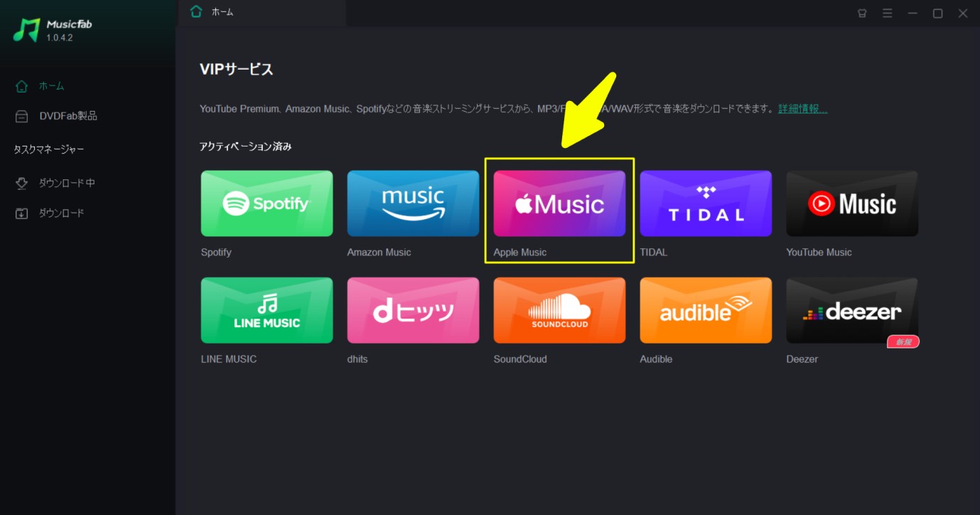Screen dimensions: 980x515
Task: Minimize the MusicFab window
Action: point(912,13)
